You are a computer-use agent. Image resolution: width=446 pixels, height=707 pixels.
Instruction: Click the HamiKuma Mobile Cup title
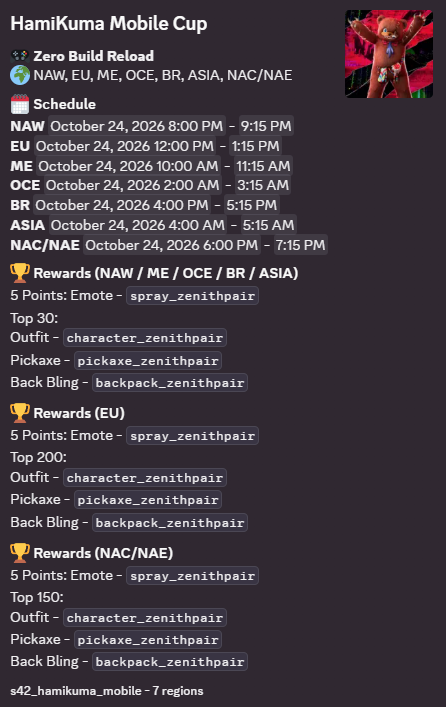pyautogui.click(x=109, y=23)
